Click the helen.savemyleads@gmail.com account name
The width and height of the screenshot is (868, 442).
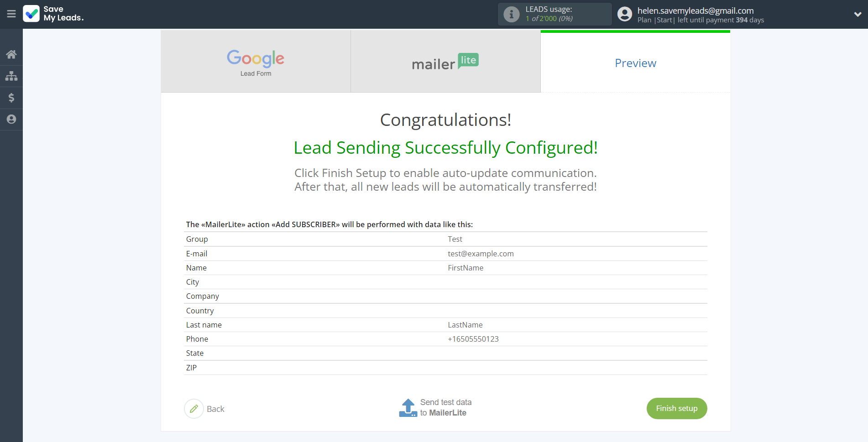pos(695,10)
